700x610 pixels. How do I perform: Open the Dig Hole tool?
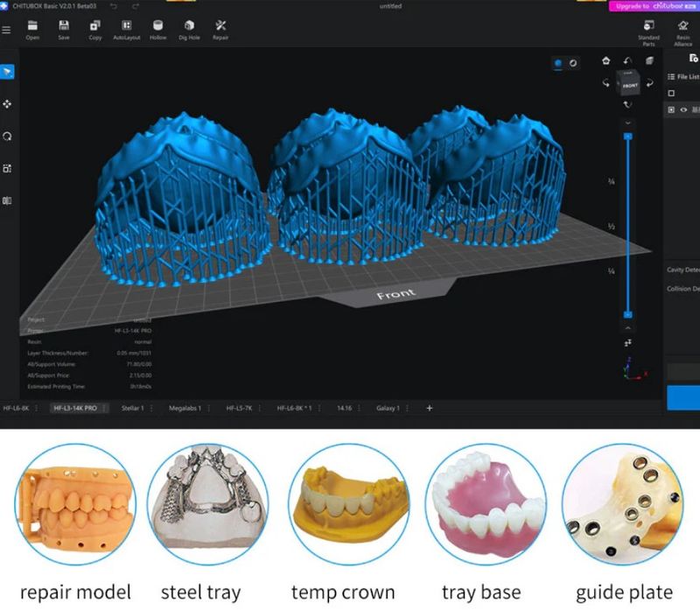[x=188, y=27]
